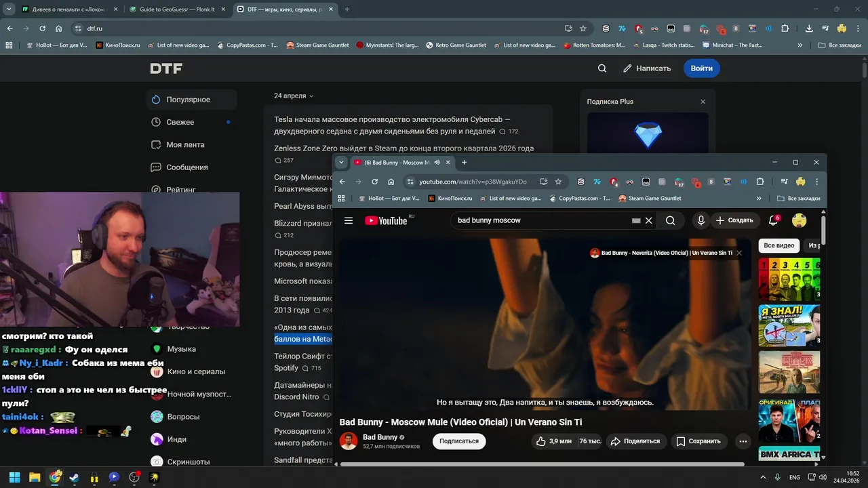Open 'Моя лента' in the DTF sidebar
This screenshot has width=868, height=488.
pyautogui.click(x=192, y=144)
